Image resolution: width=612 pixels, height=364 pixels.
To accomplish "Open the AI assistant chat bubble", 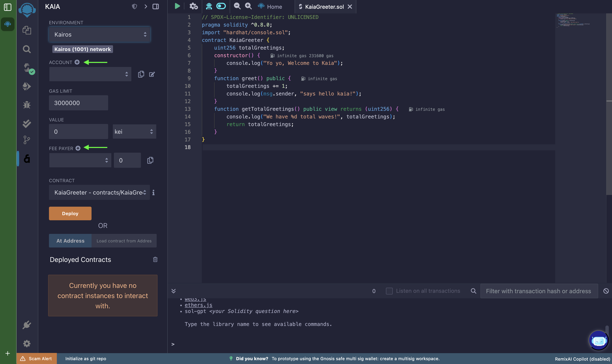I will tap(599, 340).
